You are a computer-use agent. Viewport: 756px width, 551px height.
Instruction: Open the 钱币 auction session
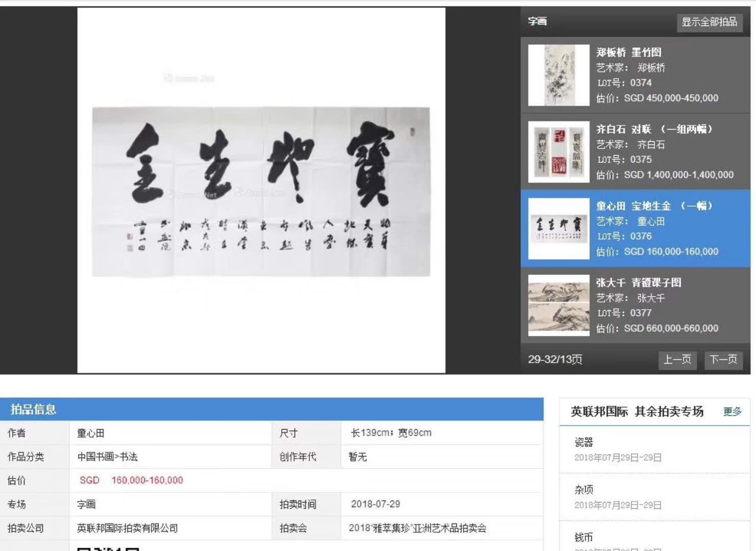point(584,537)
